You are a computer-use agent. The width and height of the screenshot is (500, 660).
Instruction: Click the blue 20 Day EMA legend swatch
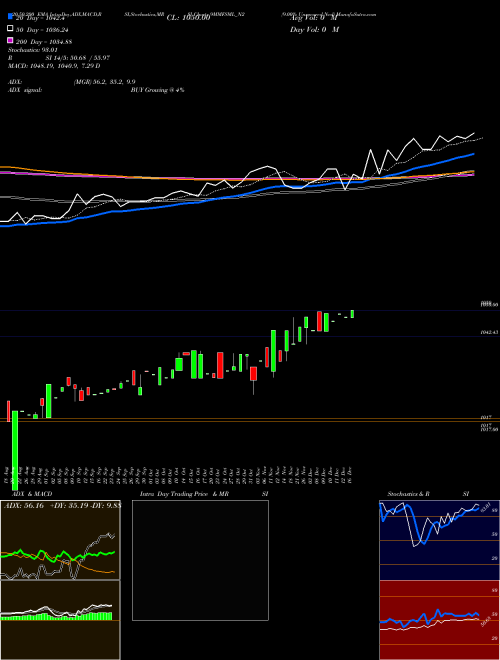pos(11,16)
